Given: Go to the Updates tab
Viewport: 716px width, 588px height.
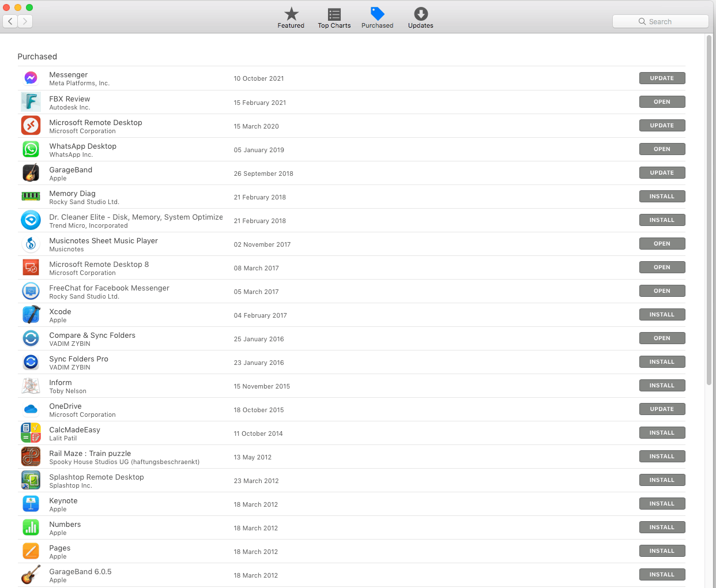Looking at the screenshot, I should [x=421, y=17].
